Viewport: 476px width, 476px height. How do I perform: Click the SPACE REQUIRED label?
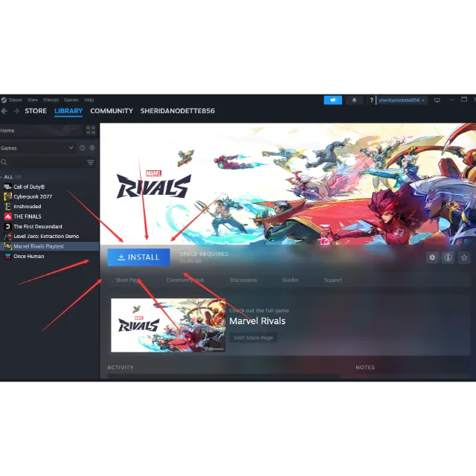(204, 254)
